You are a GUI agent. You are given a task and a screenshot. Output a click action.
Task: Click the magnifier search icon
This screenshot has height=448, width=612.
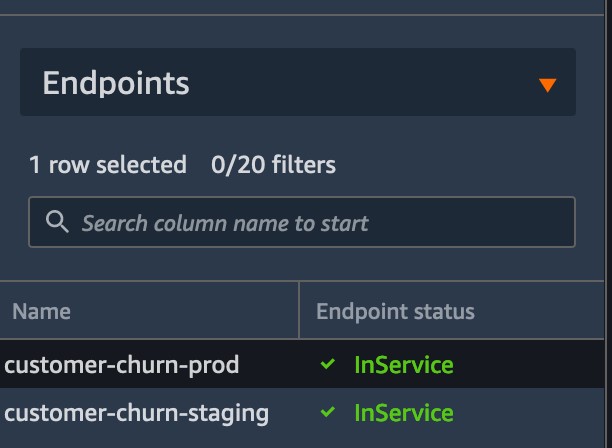(x=57, y=222)
